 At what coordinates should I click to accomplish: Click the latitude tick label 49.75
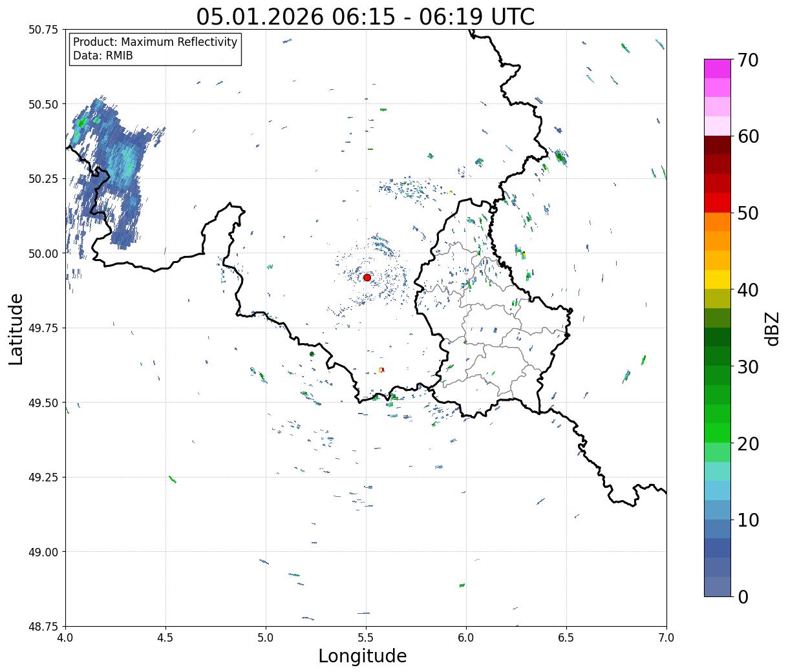click(43, 328)
